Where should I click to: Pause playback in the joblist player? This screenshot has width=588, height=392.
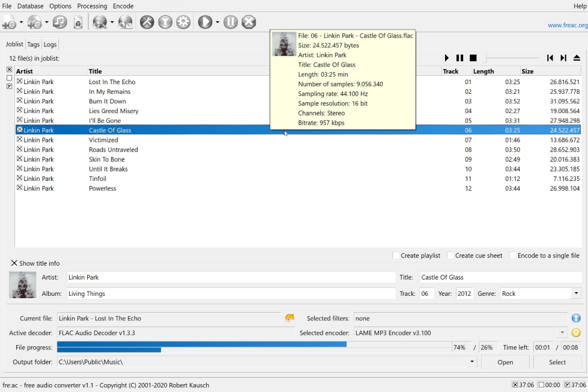(459, 58)
